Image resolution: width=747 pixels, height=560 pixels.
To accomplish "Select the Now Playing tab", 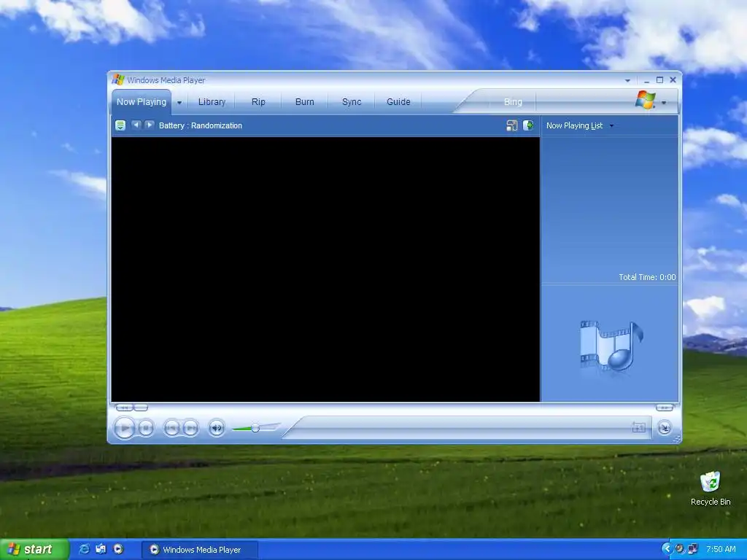I will pos(142,102).
